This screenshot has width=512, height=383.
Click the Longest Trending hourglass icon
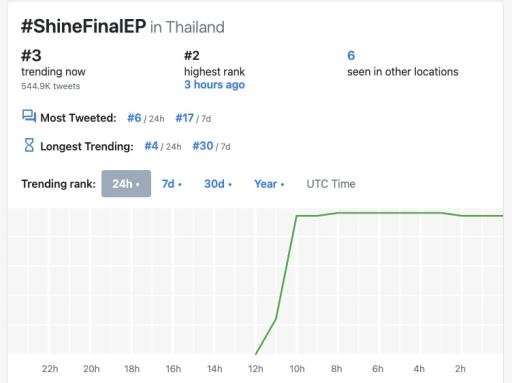click(29, 145)
